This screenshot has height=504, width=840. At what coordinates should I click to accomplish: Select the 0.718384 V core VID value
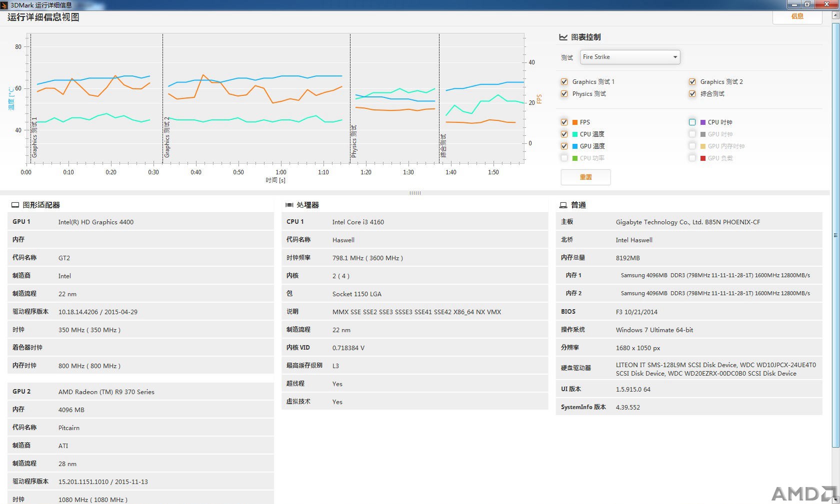[x=348, y=348]
